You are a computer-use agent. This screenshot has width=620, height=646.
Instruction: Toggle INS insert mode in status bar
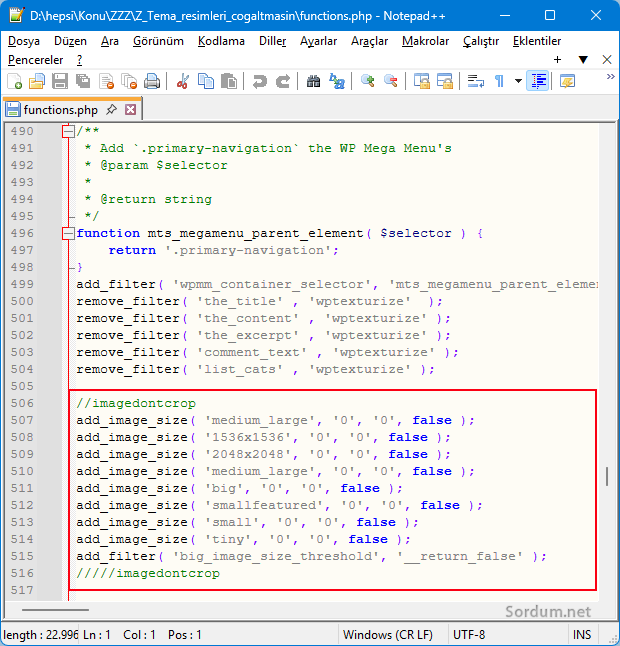click(x=582, y=635)
